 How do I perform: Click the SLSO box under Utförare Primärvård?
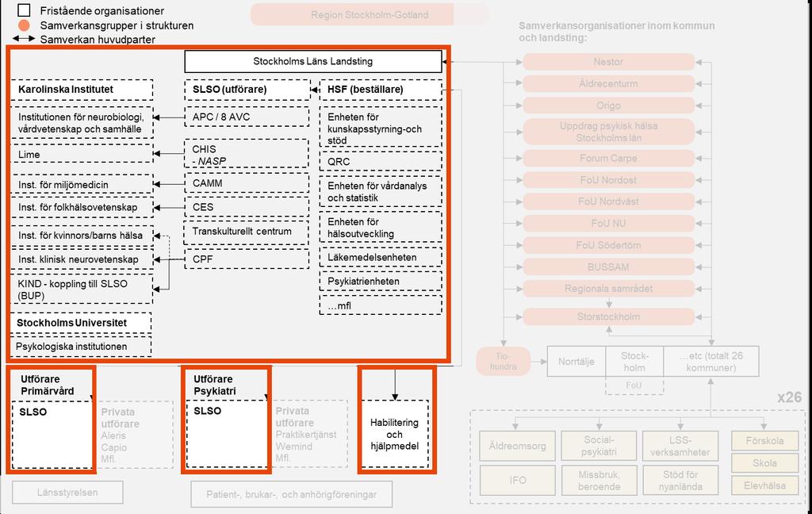click(52, 435)
